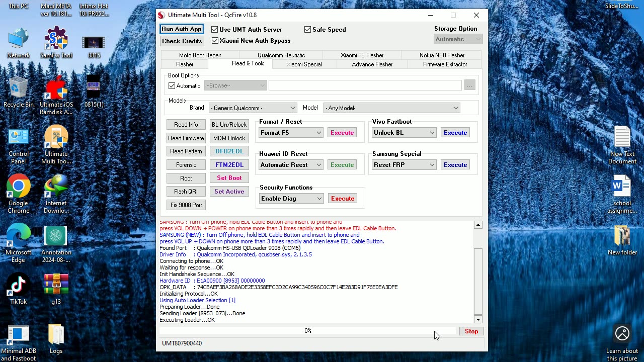This screenshot has height=362, width=644.
Task: Click the 0% progress bar
Action: [308, 331]
